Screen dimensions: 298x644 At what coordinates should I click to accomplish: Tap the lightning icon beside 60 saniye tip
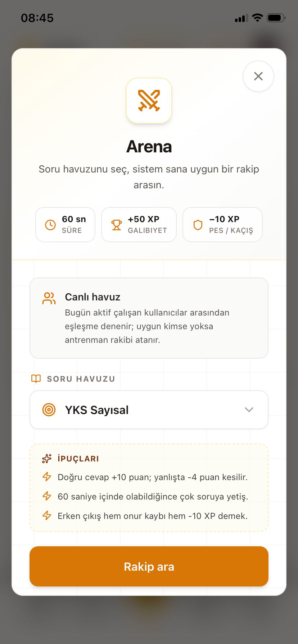(x=47, y=496)
